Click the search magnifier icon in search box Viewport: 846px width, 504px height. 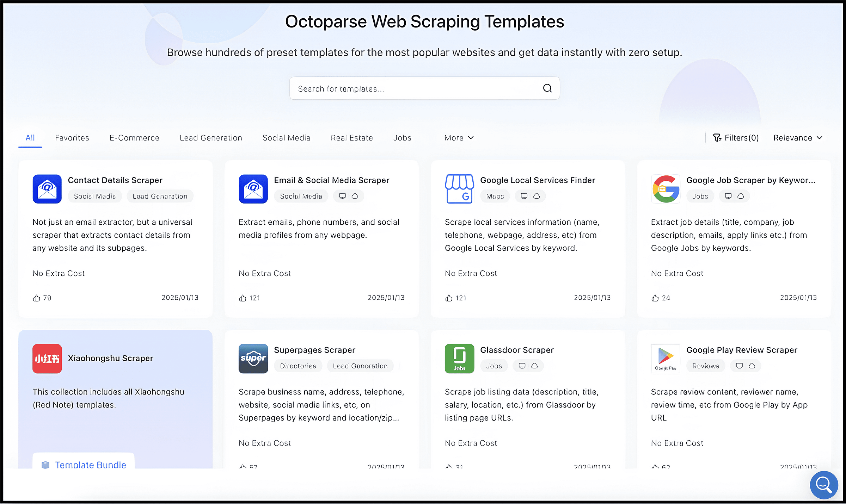pos(547,88)
